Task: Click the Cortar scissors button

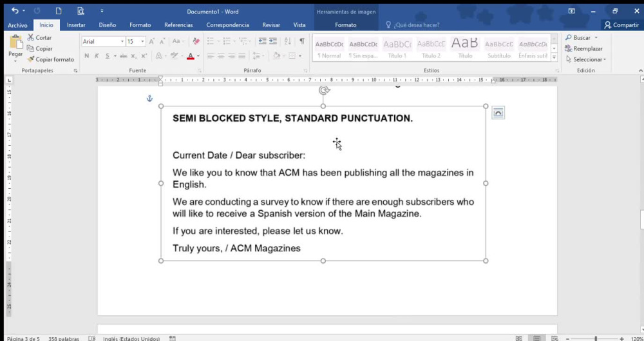Action: [39, 37]
